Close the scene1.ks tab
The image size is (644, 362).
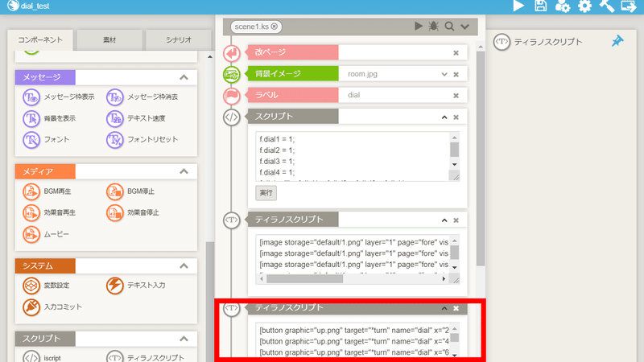tap(275, 27)
